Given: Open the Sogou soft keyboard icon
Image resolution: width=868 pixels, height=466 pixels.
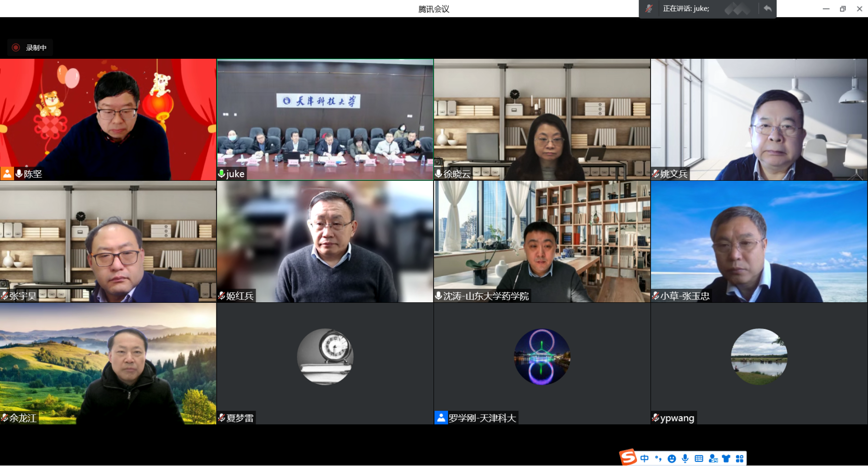Looking at the screenshot, I should coord(699,458).
